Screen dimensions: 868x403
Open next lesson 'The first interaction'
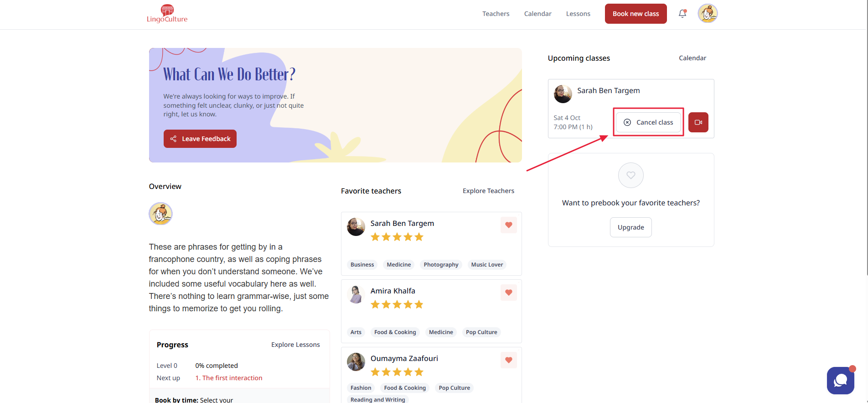(x=229, y=378)
